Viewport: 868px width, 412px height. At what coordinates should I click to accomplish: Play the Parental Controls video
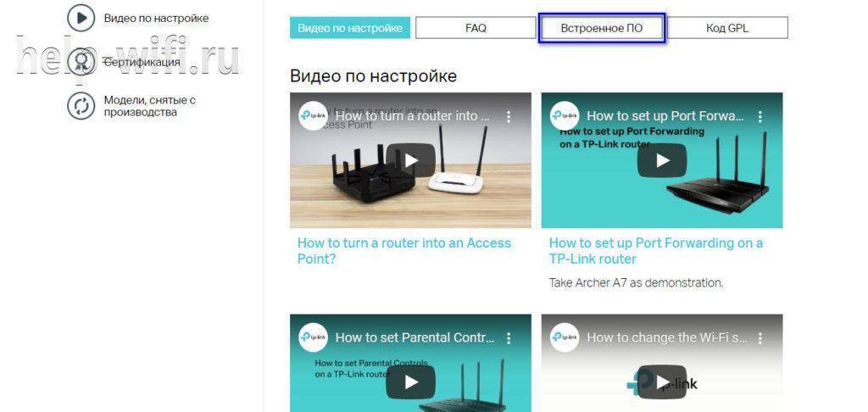tap(411, 382)
